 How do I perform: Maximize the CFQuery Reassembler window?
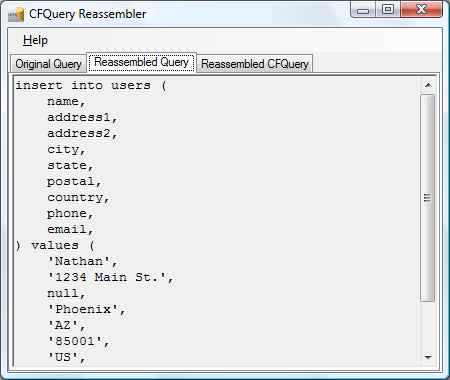coord(388,9)
